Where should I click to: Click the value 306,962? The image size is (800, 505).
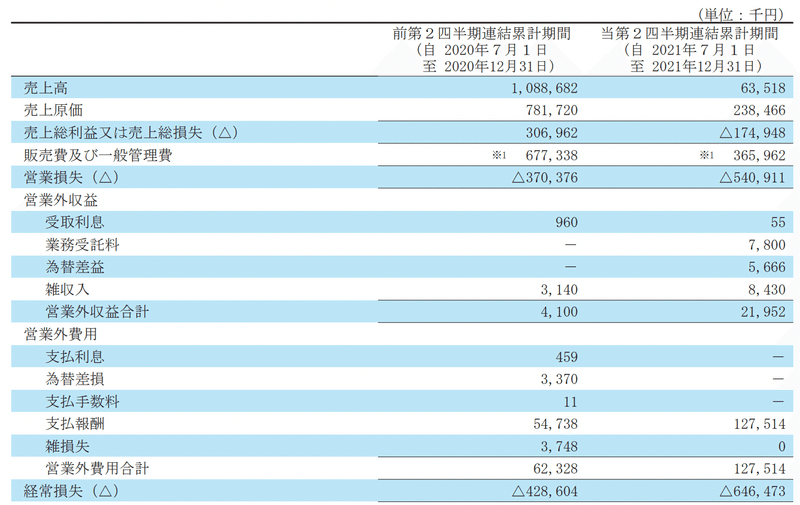coord(552,133)
